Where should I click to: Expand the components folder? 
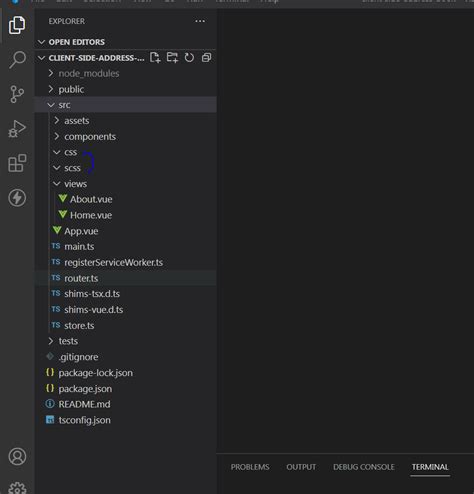click(57, 136)
